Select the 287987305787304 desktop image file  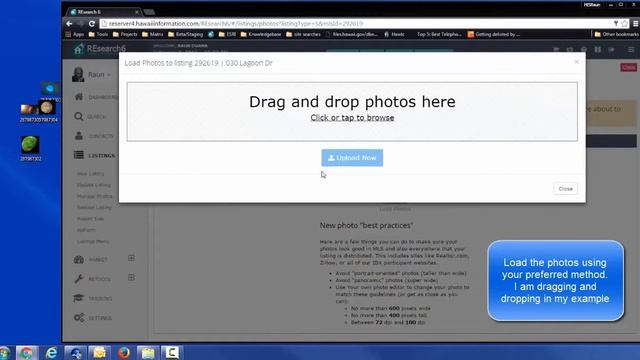pos(39,112)
